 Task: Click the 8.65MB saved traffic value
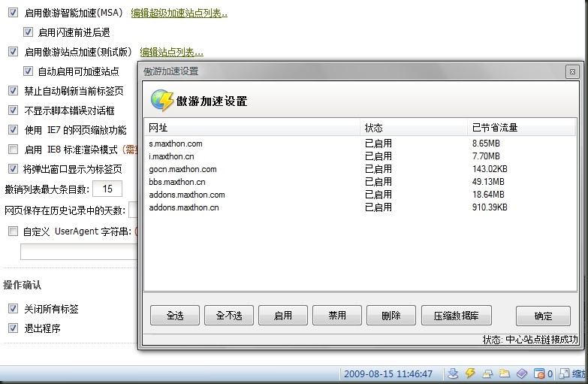point(486,144)
